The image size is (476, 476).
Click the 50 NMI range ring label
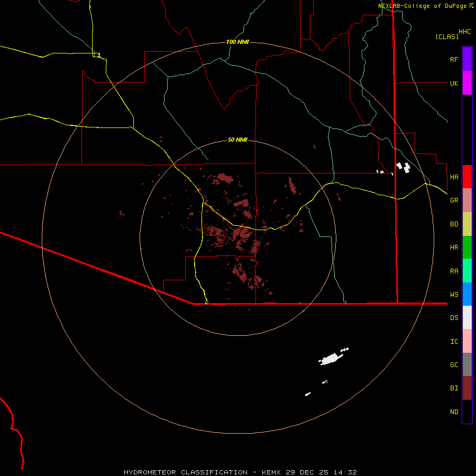(237, 140)
